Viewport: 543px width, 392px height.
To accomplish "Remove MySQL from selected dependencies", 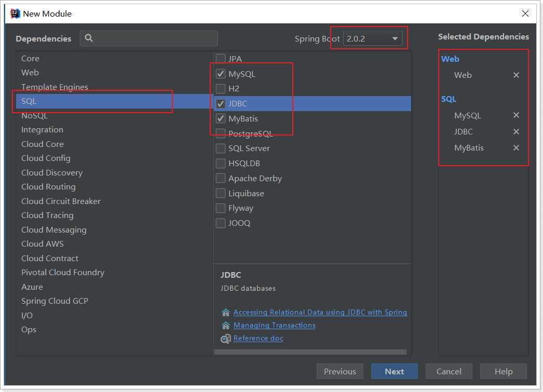I will 516,115.
